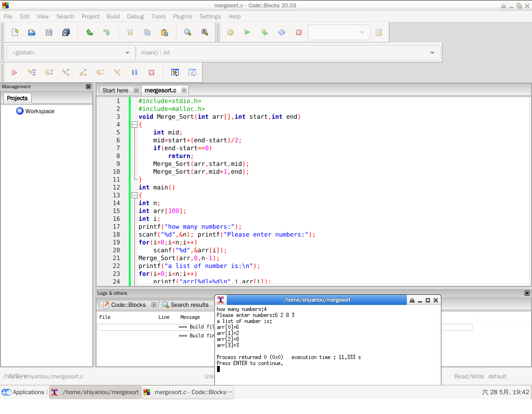Run the program with the green arrow
This screenshot has height=414, width=532.
(248, 32)
